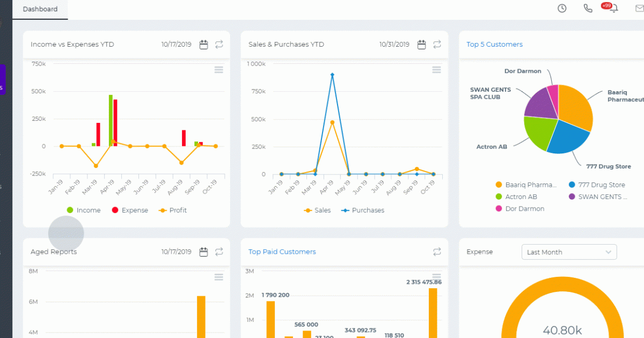This screenshot has width=644, height=338.
Task: Click the 40.80k expense donut value
Action: 562,330
